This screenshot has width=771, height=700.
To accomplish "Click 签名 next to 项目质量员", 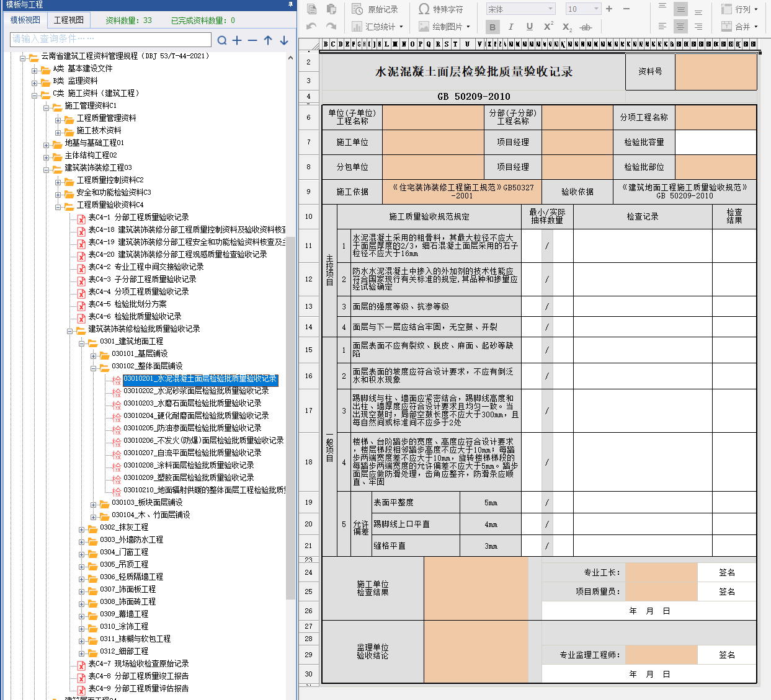I will pyautogui.click(x=727, y=591).
